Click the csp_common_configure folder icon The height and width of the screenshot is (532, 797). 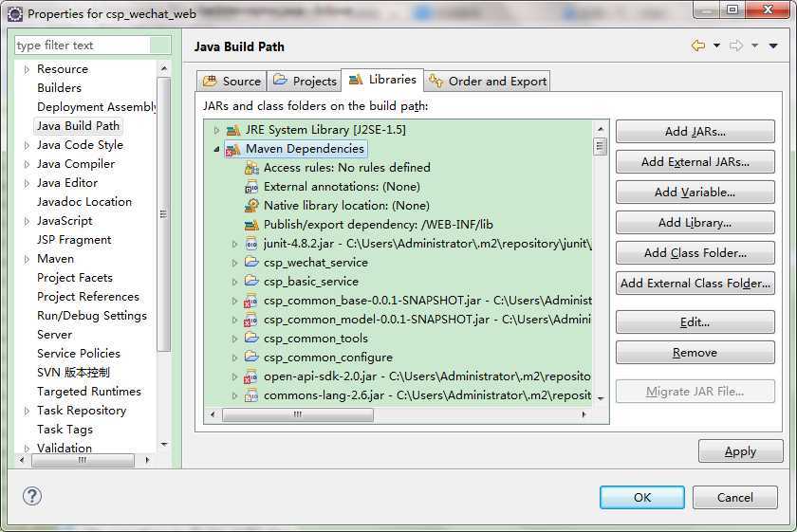click(x=251, y=358)
